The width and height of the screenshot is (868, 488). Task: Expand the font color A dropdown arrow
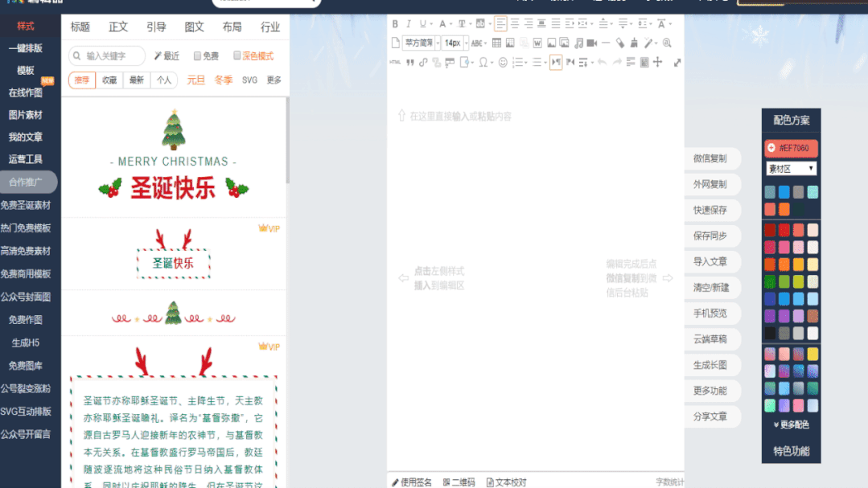[x=451, y=24]
